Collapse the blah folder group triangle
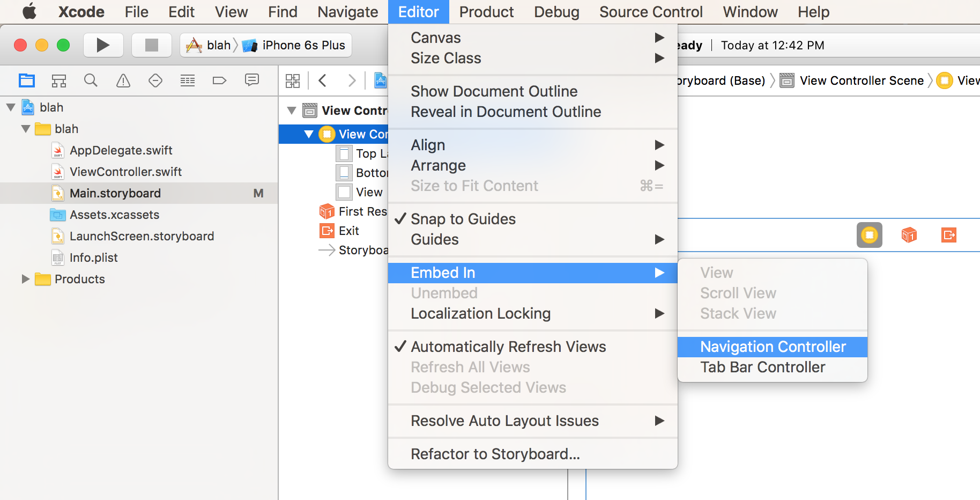Viewport: 980px width, 500px height. (26, 129)
